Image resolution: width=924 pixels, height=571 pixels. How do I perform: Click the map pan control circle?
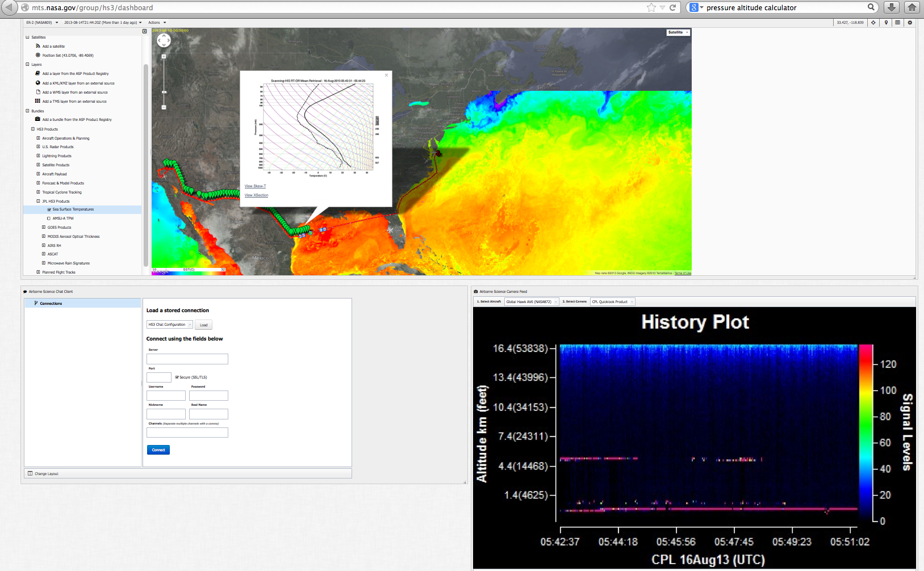pyautogui.click(x=164, y=40)
